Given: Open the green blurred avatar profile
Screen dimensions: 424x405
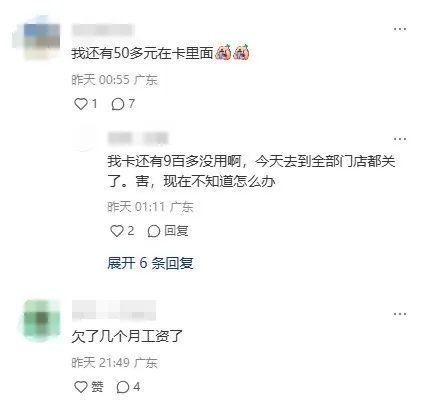Looking at the screenshot, I should [40, 320].
